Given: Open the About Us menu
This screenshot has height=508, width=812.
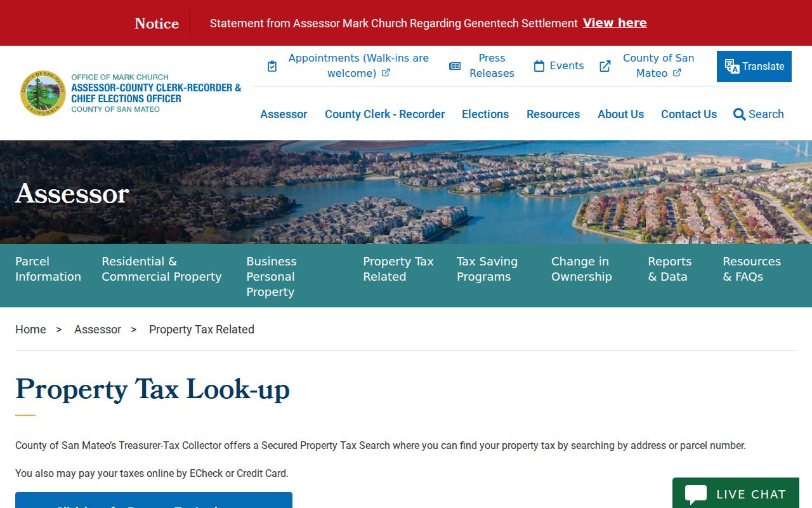Looking at the screenshot, I should pyautogui.click(x=620, y=114).
